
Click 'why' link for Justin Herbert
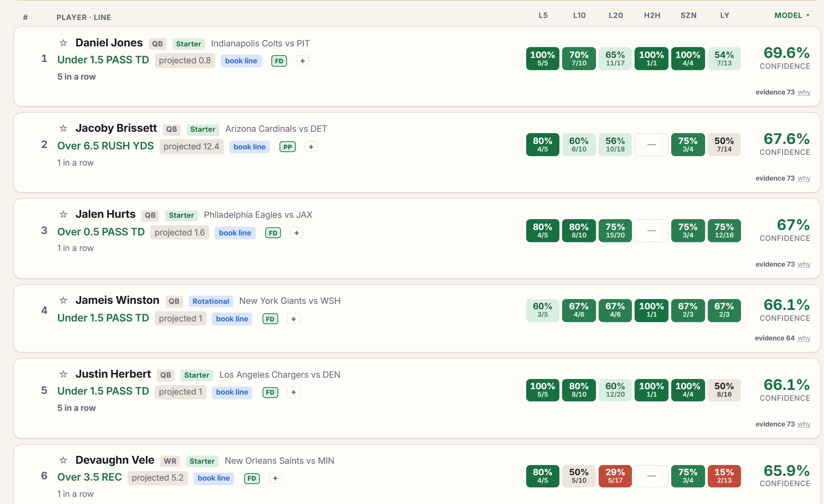pyautogui.click(x=804, y=424)
